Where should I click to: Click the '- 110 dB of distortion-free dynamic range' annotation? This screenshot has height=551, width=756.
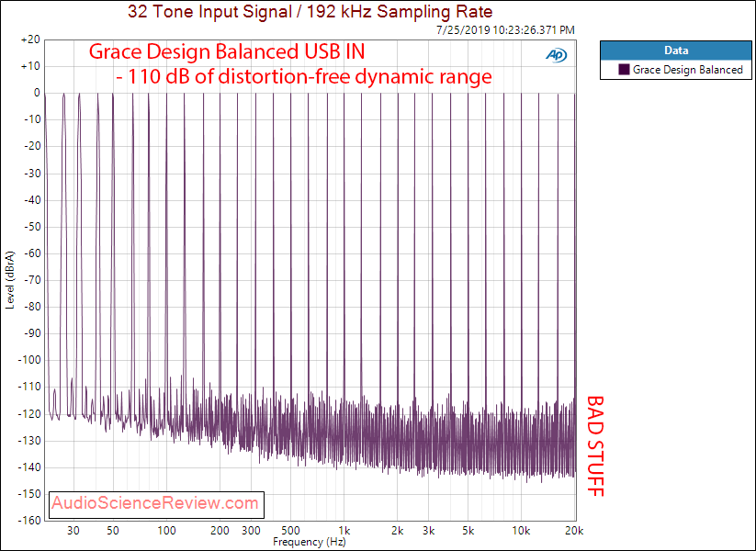pyautogui.click(x=304, y=76)
